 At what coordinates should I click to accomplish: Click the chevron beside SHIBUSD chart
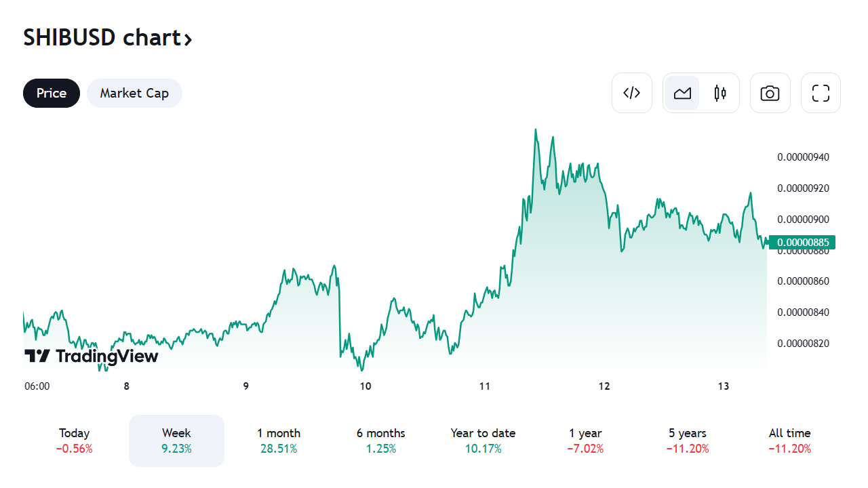pyautogui.click(x=188, y=39)
